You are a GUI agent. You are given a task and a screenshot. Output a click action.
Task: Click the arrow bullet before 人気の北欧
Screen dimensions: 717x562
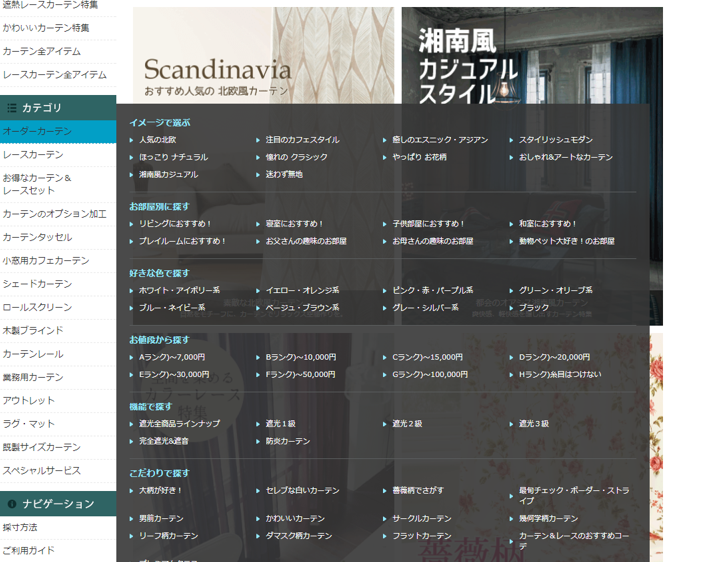point(132,140)
